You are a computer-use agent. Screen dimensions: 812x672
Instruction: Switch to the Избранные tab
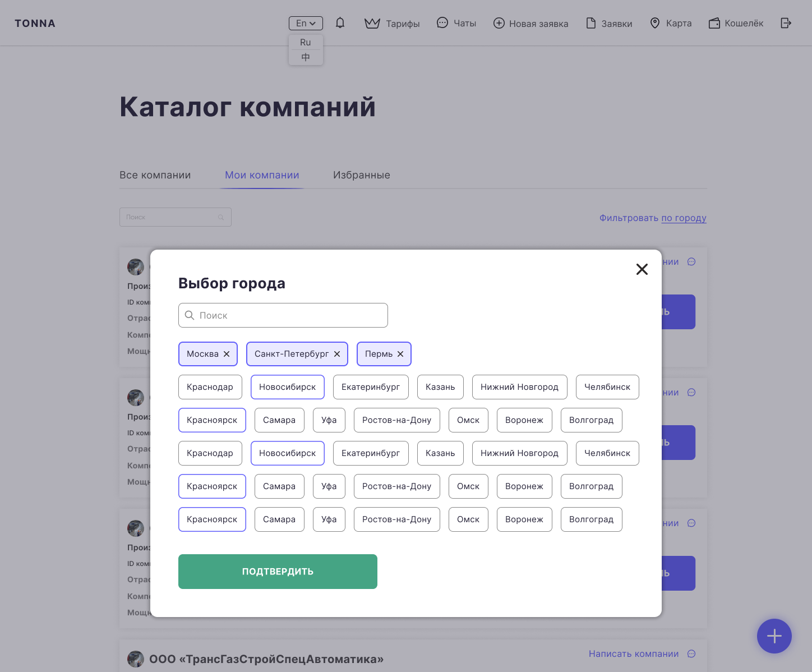tap(362, 175)
